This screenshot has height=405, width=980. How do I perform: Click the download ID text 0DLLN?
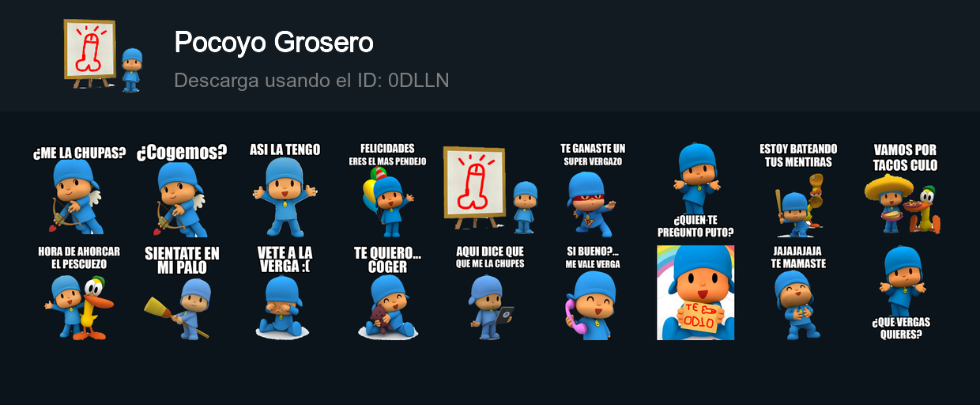(419, 80)
